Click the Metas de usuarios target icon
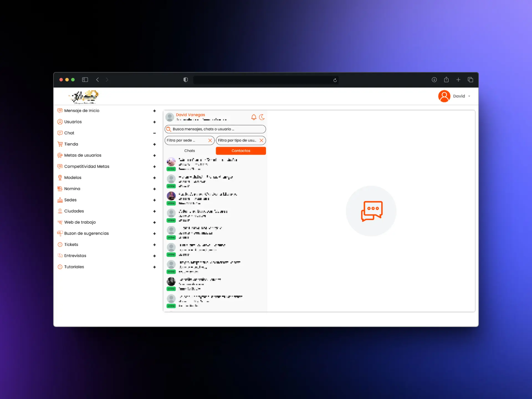 coord(60,155)
